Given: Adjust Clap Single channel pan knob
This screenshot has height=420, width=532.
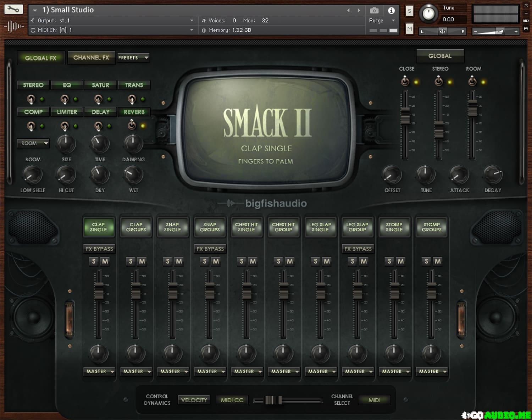Looking at the screenshot, I should tap(98, 353).
